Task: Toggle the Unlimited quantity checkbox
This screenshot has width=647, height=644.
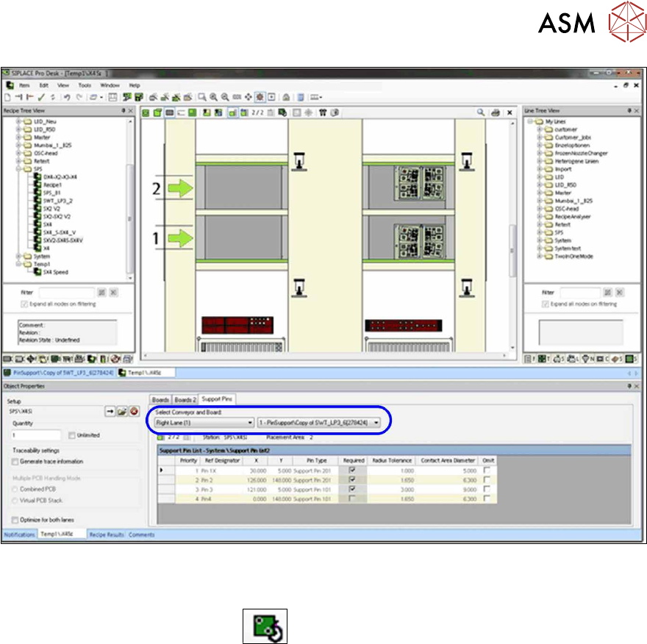Action: 72,435
